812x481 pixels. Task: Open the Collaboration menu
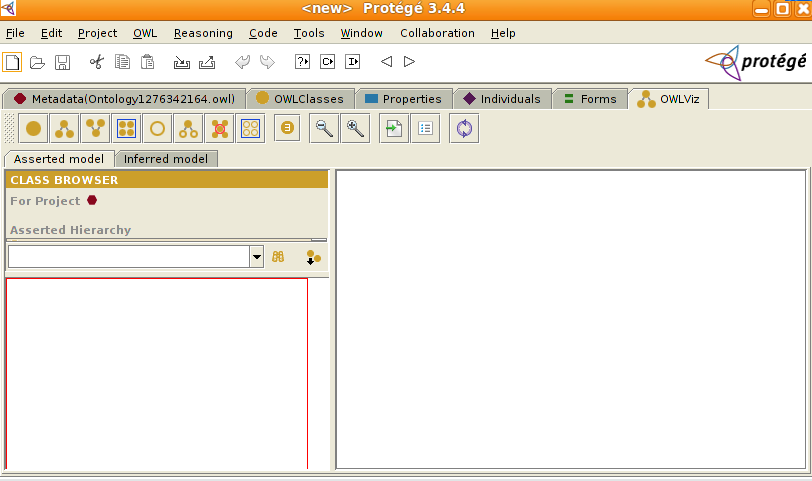(x=437, y=33)
